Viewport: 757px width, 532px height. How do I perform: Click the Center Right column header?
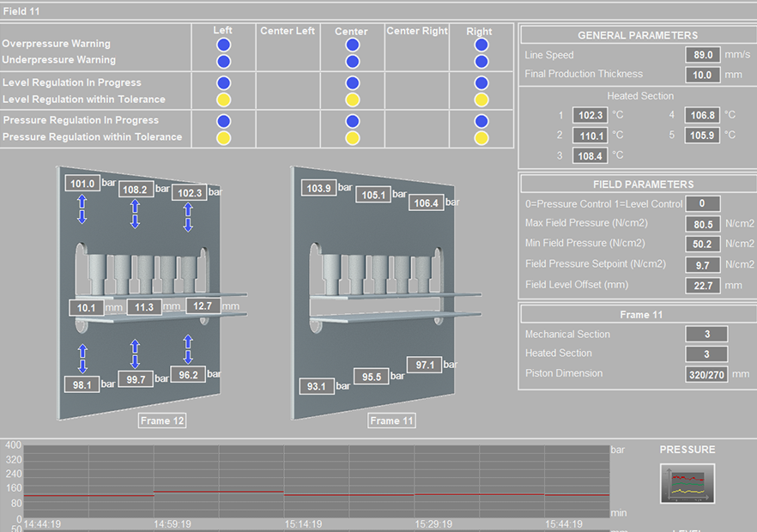(417, 32)
